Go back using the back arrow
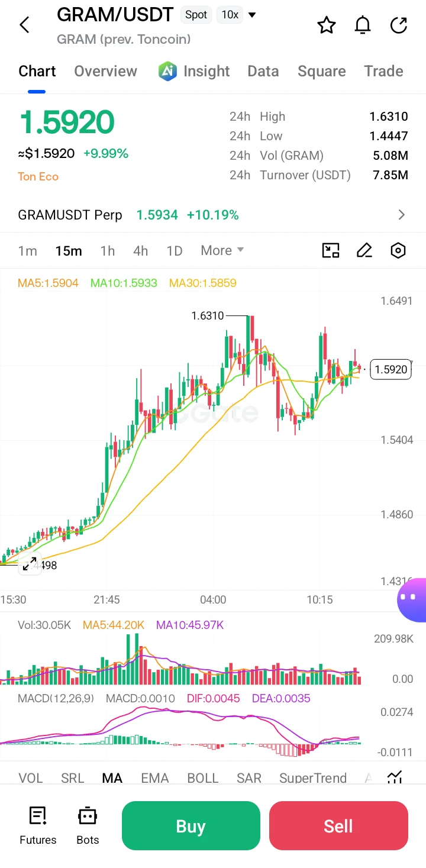This screenshot has height=868, width=426. (x=24, y=25)
